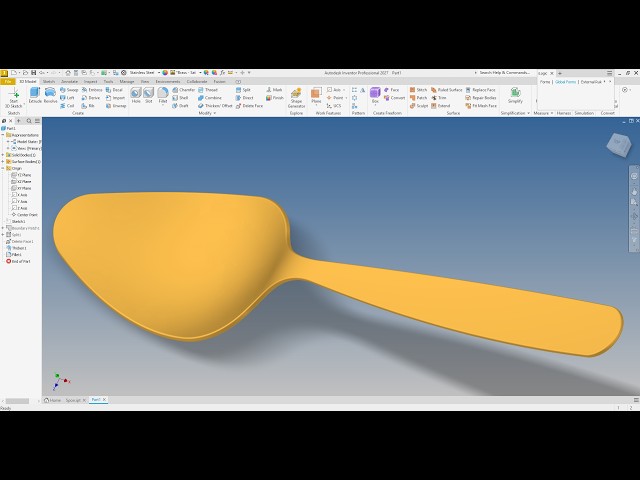Screen dimensions: 640x480
Task: Select the Extrude tool
Action: point(35,96)
